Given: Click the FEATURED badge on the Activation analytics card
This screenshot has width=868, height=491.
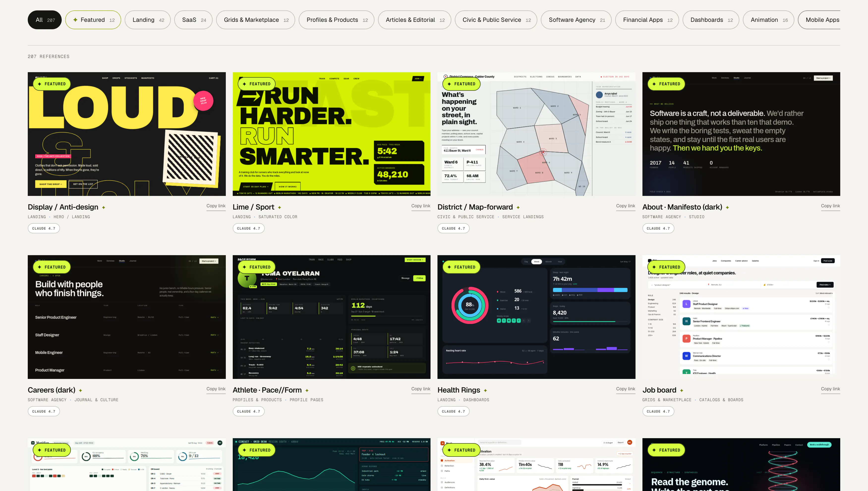Looking at the screenshot, I should click(x=461, y=450).
